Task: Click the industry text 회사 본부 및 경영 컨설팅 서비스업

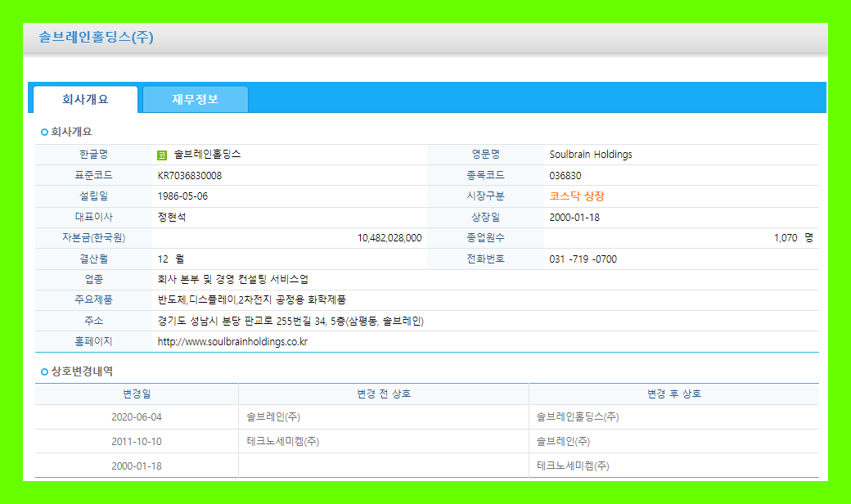Action: point(233,279)
